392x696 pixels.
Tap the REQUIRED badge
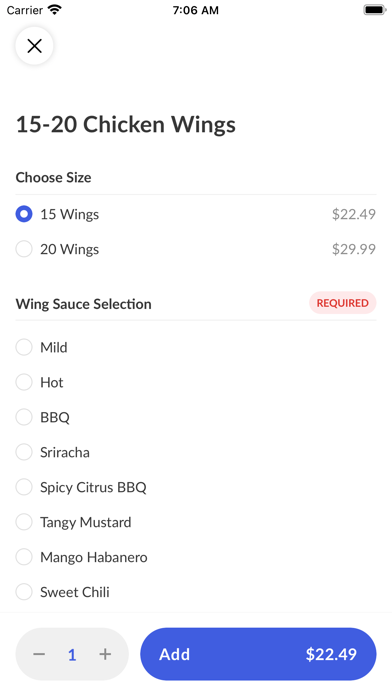point(343,303)
